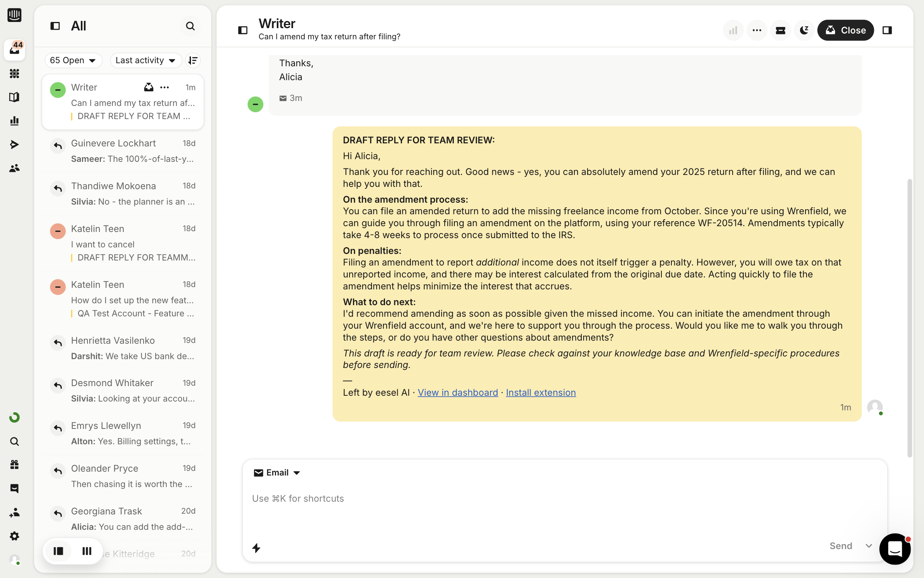Expand the Send options chevron
The height and width of the screenshot is (578, 924).
tap(869, 546)
